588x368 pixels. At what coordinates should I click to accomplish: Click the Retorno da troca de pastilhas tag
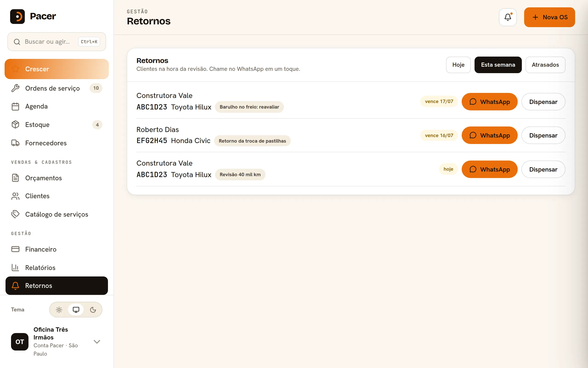click(x=252, y=141)
